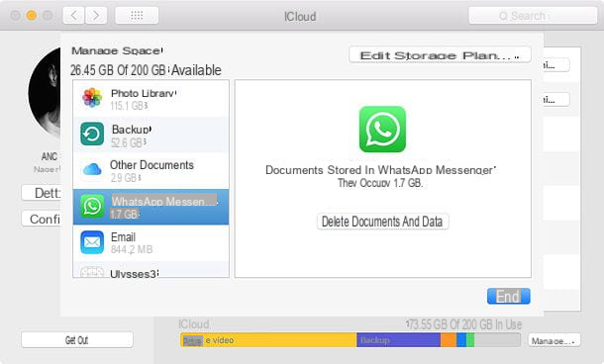Select the Backup 52.6 GB row
The height and width of the screenshot is (364, 604).
[x=151, y=135]
